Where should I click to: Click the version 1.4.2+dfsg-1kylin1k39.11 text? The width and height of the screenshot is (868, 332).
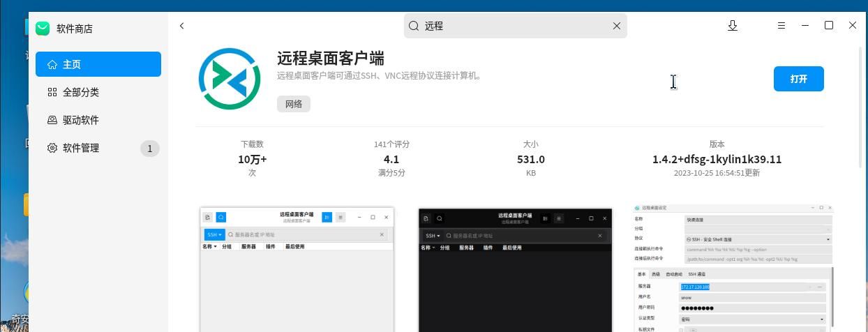coord(717,159)
